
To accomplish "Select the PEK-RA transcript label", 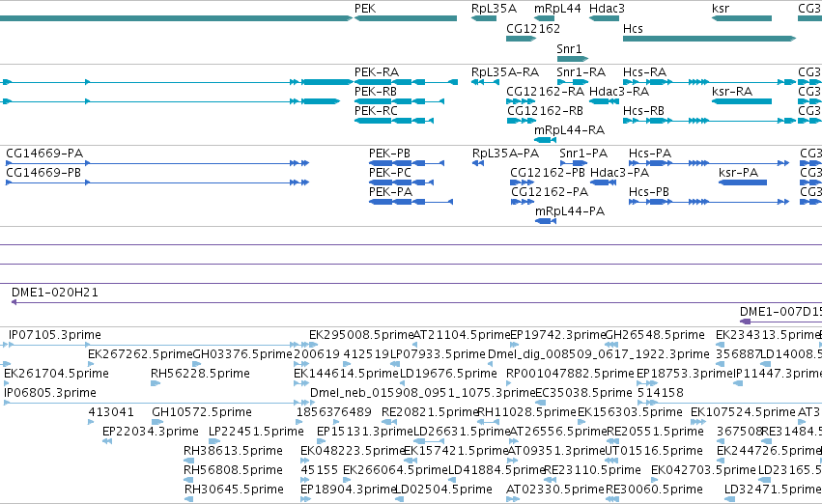I will tap(377, 71).
